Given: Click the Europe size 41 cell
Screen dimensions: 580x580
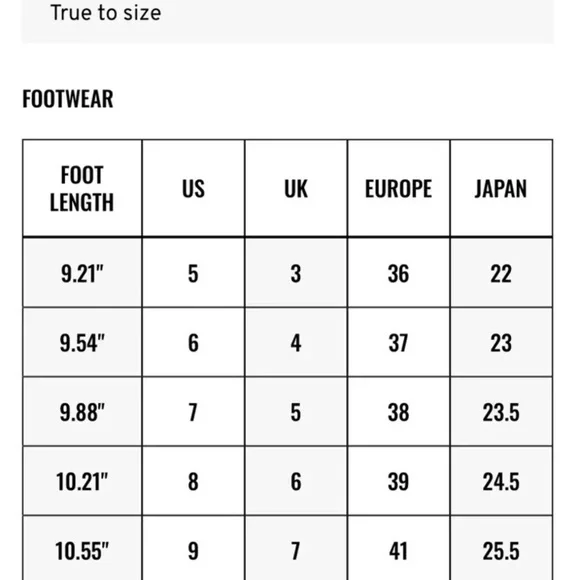Looking at the screenshot, I should coord(399,548).
